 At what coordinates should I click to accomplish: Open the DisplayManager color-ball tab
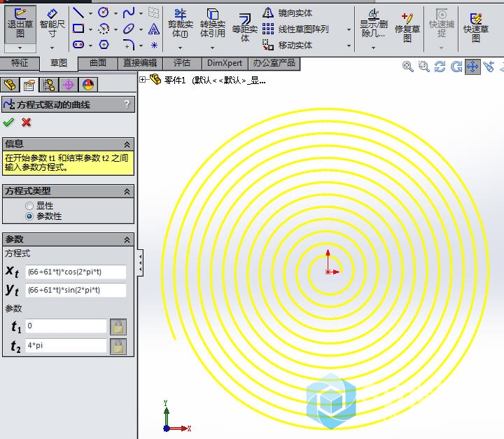coord(88,85)
